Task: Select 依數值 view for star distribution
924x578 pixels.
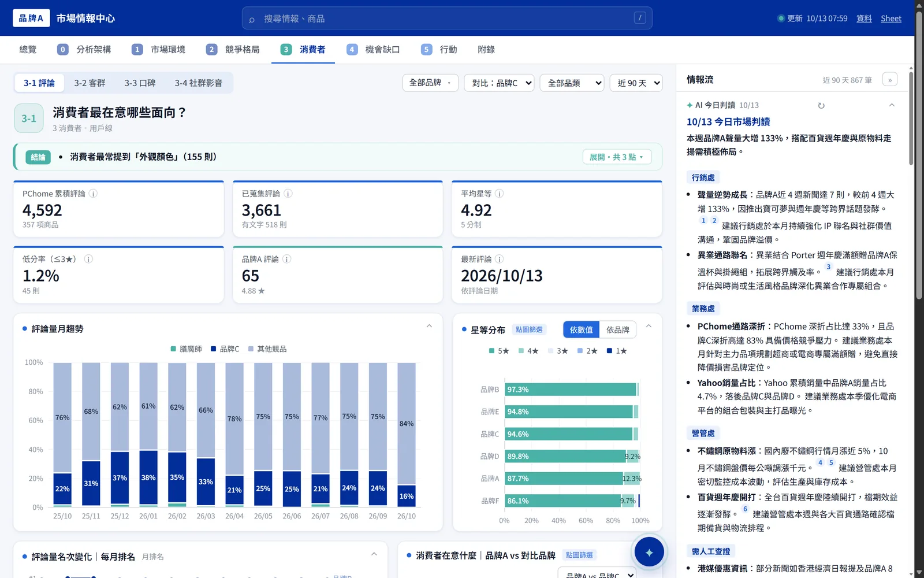Action: [x=581, y=329]
